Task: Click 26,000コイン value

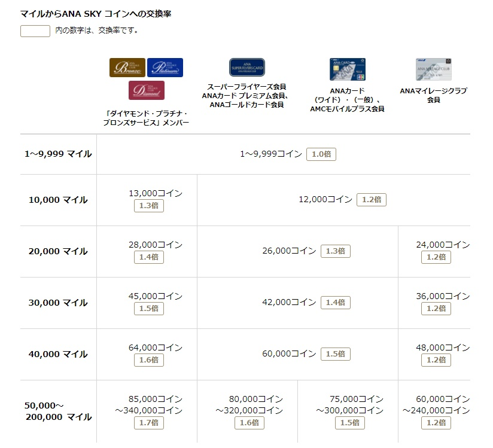Action: coord(289,251)
